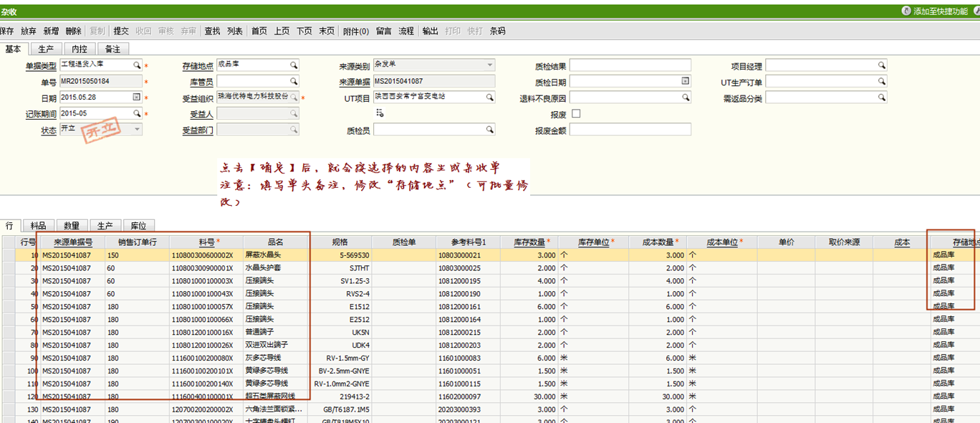This screenshot has width=980, height=423.
Task: Click search icon in 退料不良原因 field
Action: point(686,98)
